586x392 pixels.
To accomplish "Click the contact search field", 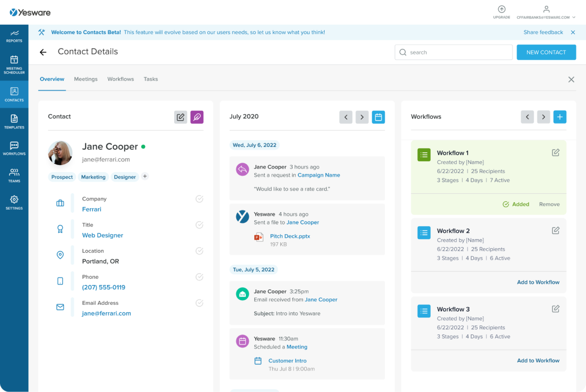I will point(453,52).
